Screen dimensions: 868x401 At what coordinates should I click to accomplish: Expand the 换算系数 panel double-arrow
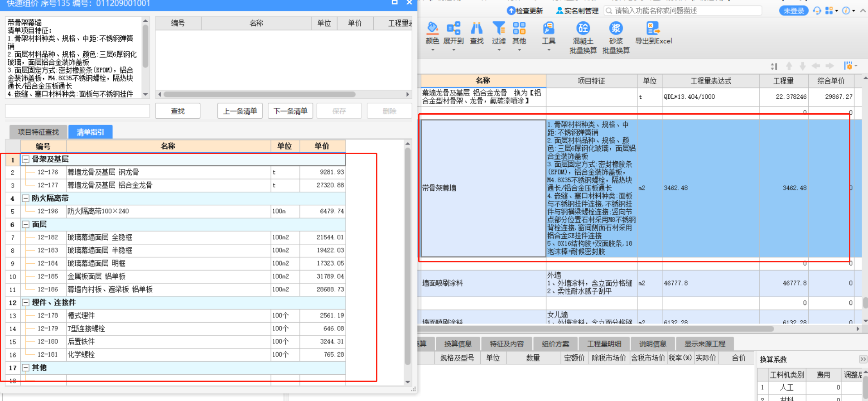pyautogui.click(x=863, y=359)
